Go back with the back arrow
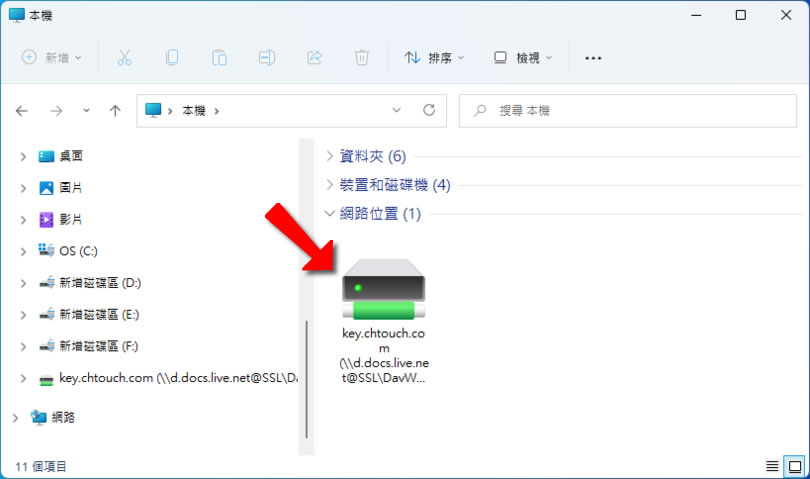This screenshot has width=810, height=479. 22,111
